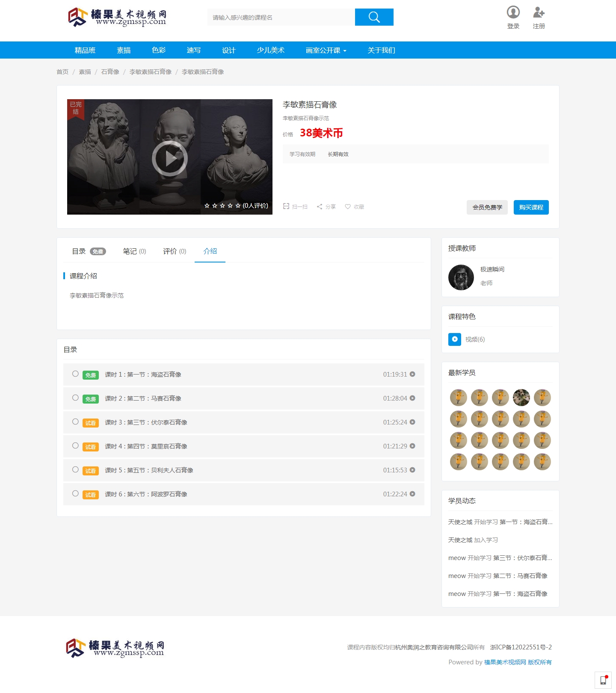The image size is (616, 693).
Task: Switch to the 评价 (0) tab
Action: click(x=175, y=251)
